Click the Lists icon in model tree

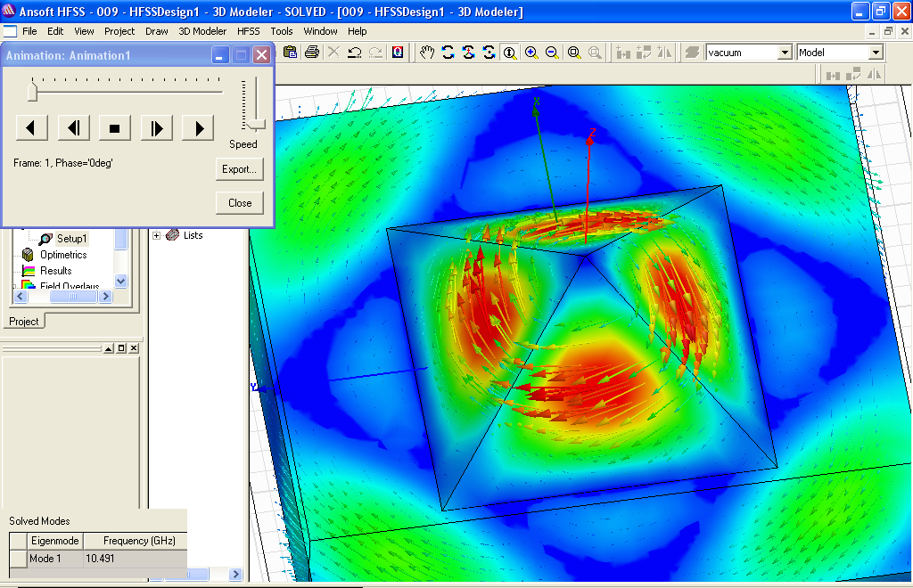tap(172, 235)
